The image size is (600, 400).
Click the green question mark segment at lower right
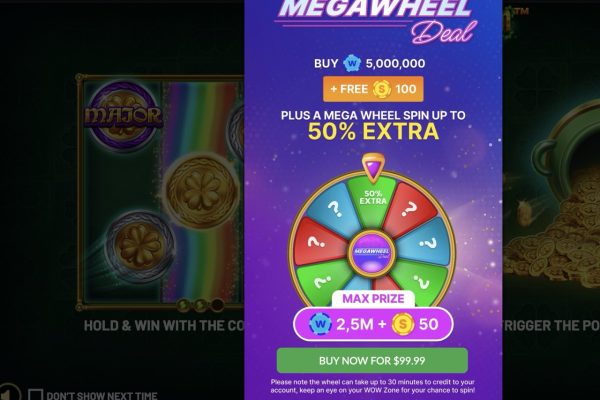point(422,282)
